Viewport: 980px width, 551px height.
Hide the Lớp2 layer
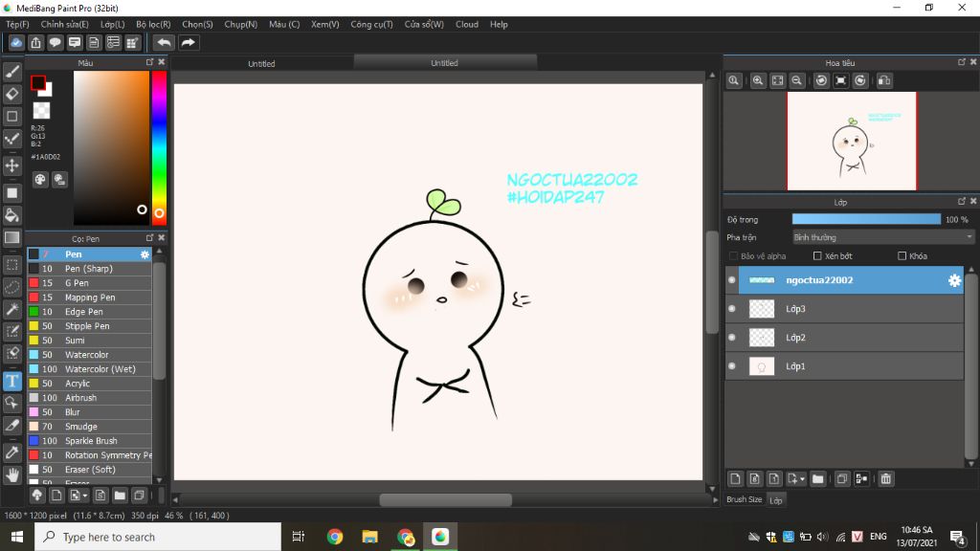pyautogui.click(x=732, y=338)
